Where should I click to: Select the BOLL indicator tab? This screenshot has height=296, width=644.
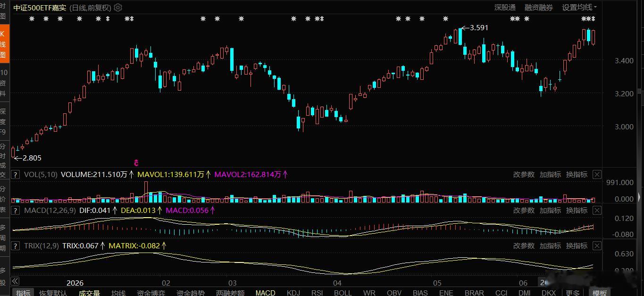(x=343, y=293)
